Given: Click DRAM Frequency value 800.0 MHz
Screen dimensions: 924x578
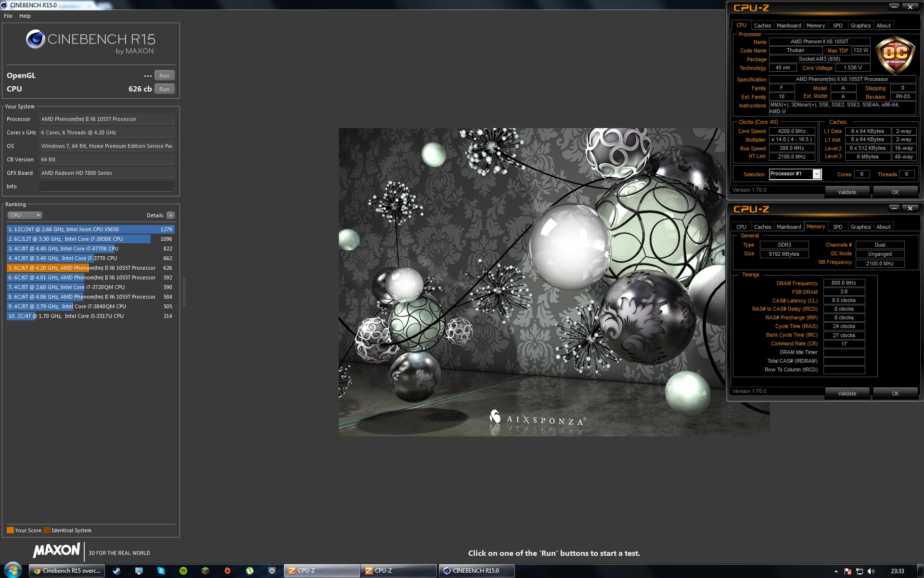Looking at the screenshot, I should tap(844, 283).
